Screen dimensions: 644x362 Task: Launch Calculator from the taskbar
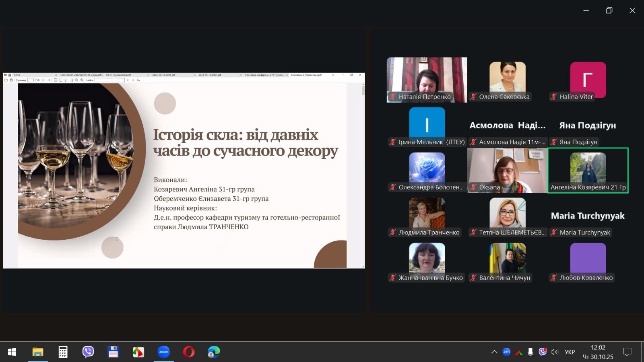(63, 352)
